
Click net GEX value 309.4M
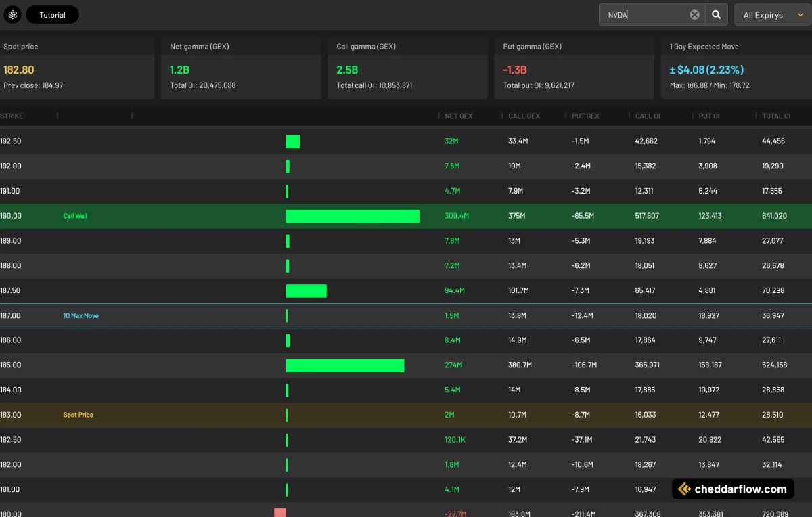457,216
